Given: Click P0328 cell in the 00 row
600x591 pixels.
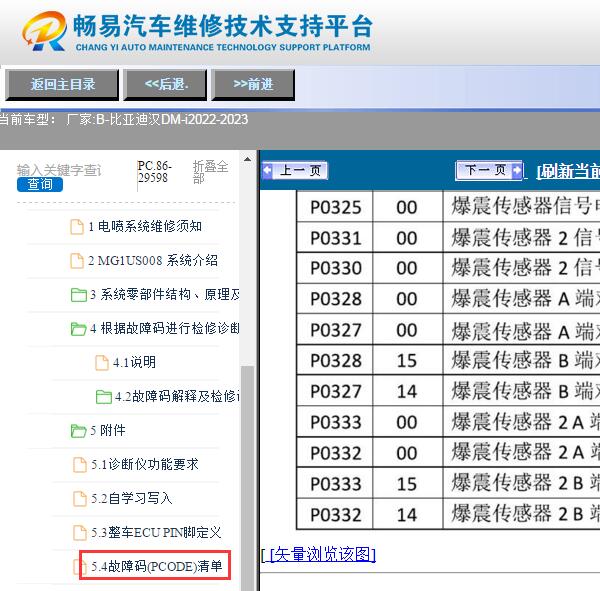Looking at the screenshot, I should 336,299.
